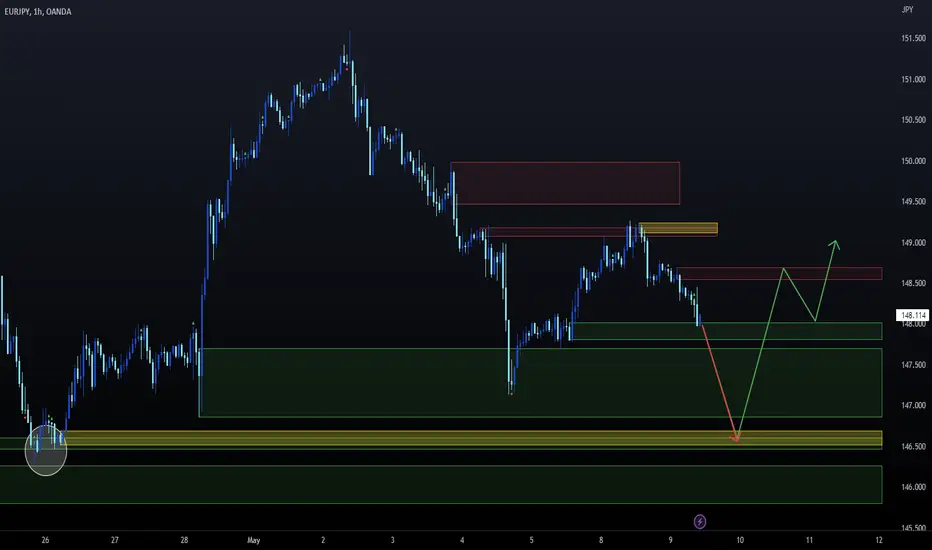Click the May label on time axis
Screen dimensions: 932x550
254,540
